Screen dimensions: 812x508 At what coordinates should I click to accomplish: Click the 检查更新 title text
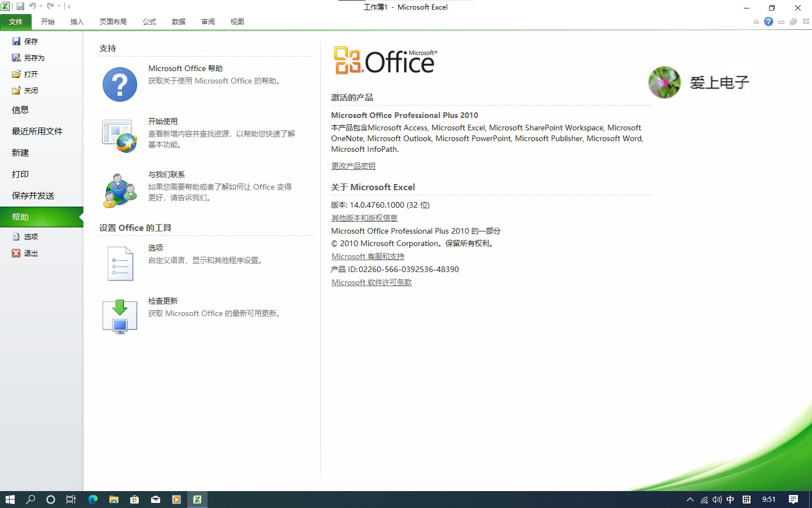pos(163,301)
